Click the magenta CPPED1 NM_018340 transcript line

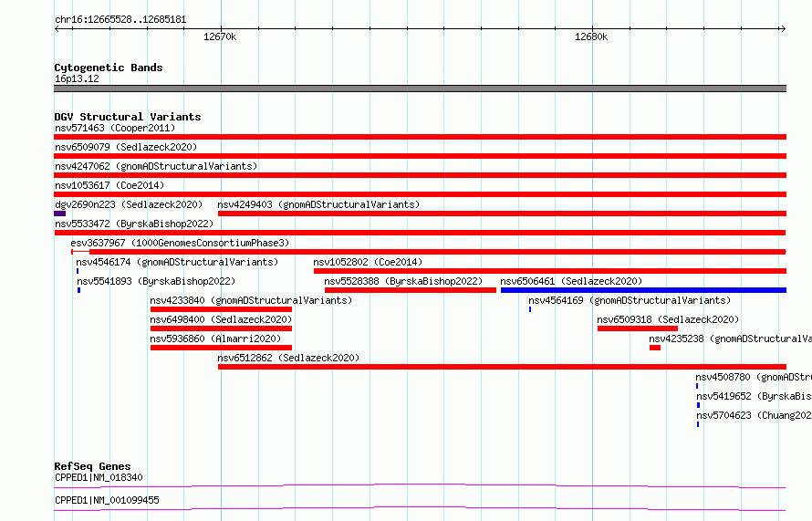(x=420, y=485)
